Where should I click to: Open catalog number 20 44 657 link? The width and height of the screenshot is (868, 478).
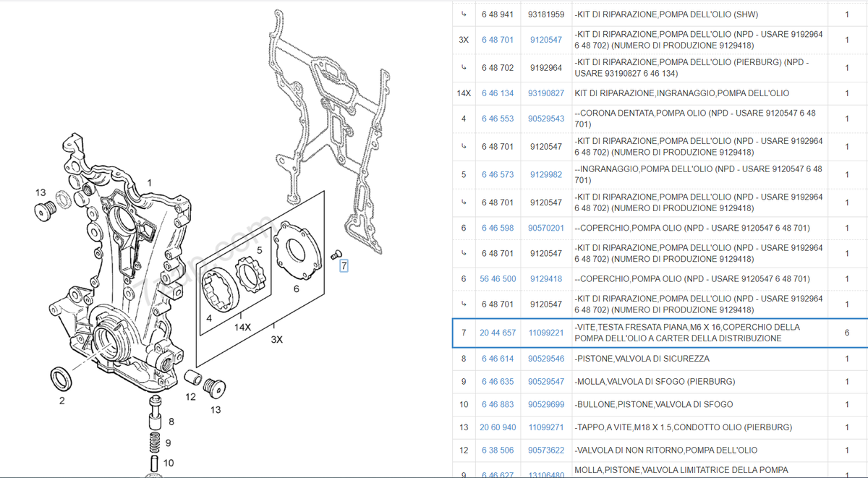tap(498, 333)
